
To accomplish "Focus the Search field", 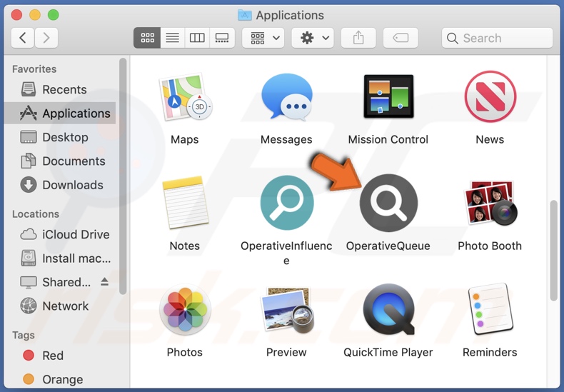I will pyautogui.click(x=497, y=38).
